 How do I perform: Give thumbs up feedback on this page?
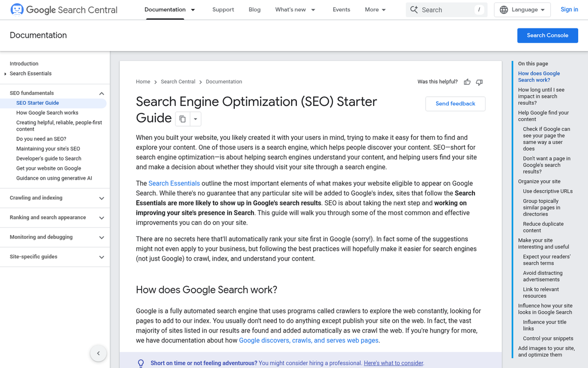(x=467, y=81)
